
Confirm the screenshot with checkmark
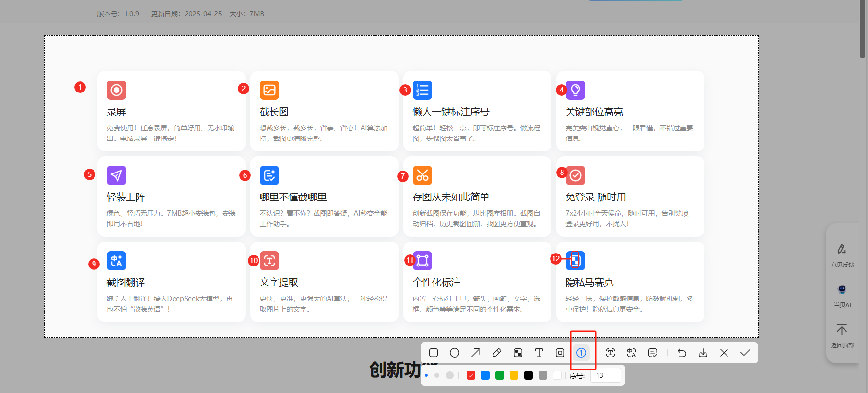point(745,353)
